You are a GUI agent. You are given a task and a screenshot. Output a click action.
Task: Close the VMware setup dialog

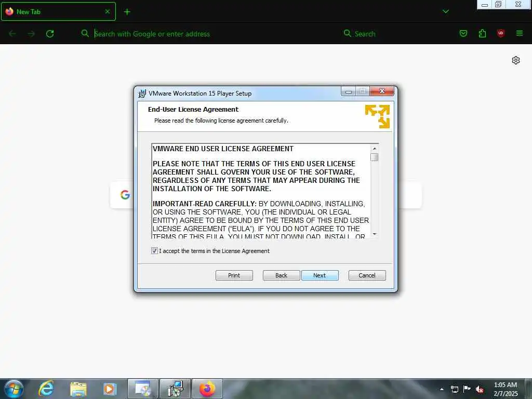click(382, 91)
